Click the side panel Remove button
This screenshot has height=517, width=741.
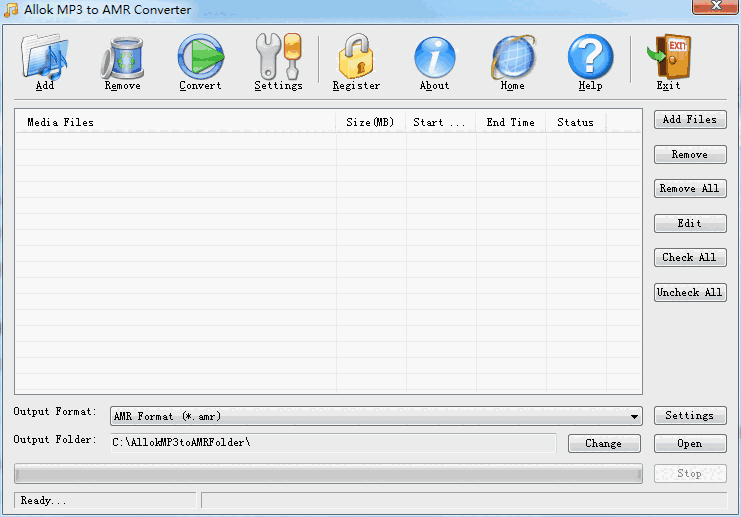coord(690,155)
